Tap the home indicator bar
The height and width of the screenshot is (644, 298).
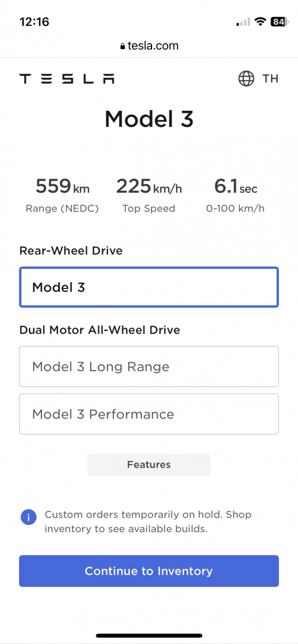149,636
